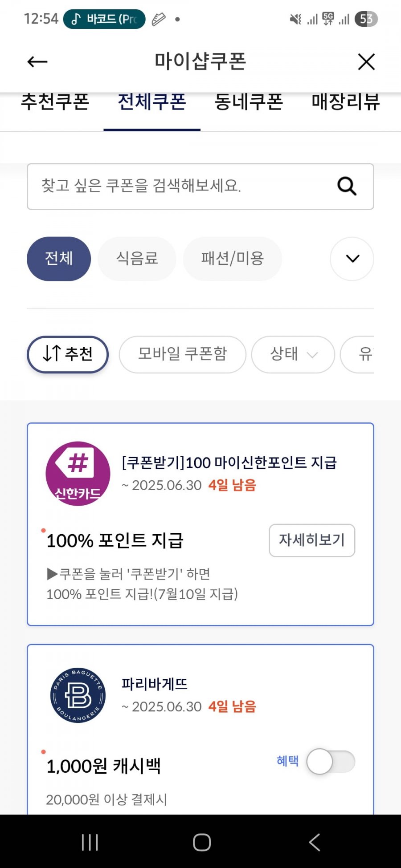Viewport: 401px width, 868px height.
Task: Tap the back arrow in the header
Action: [x=37, y=62]
